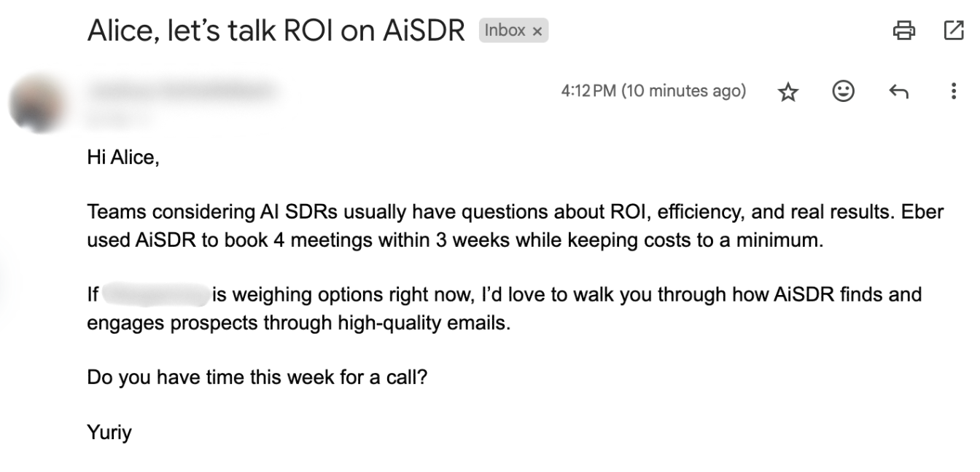This screenshot has height=472, width=980.
Task: Reply using the arrow icon
Action: tap(898, 92)
